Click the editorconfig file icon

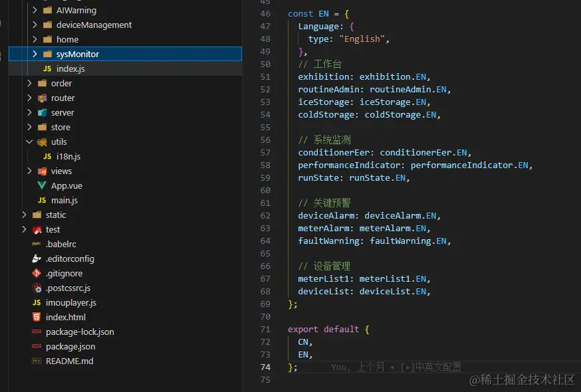(37, 258)
